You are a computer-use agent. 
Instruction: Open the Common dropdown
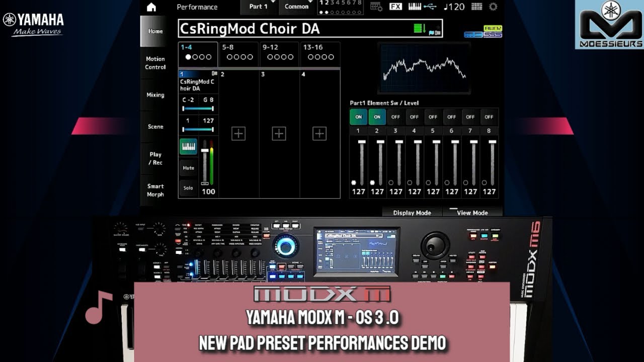[x=296, y=7]
